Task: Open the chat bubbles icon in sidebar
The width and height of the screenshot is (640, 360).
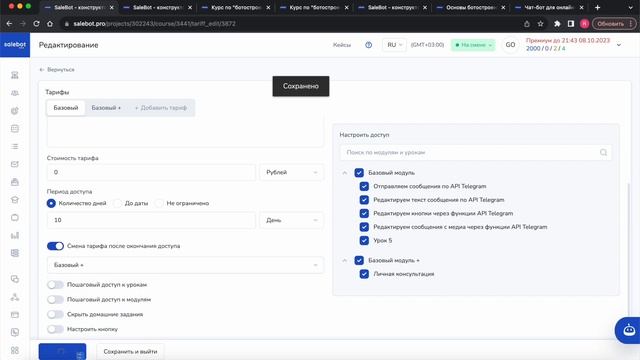Action: click(x=15, y=279)
